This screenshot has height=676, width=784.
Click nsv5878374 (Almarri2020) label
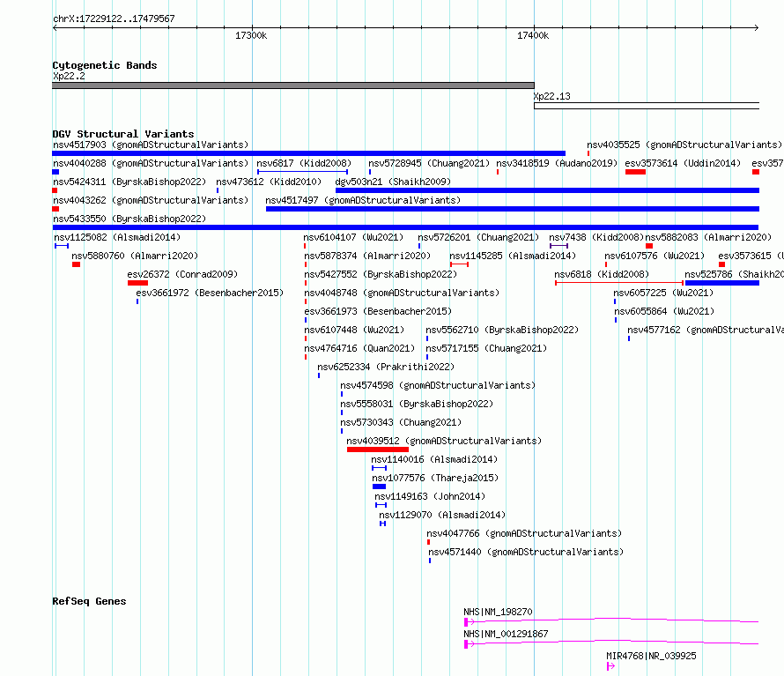coord(367,256)
